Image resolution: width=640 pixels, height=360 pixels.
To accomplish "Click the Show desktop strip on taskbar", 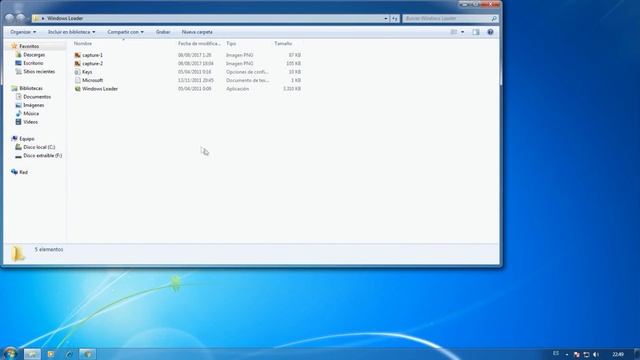I will point(637,354).
